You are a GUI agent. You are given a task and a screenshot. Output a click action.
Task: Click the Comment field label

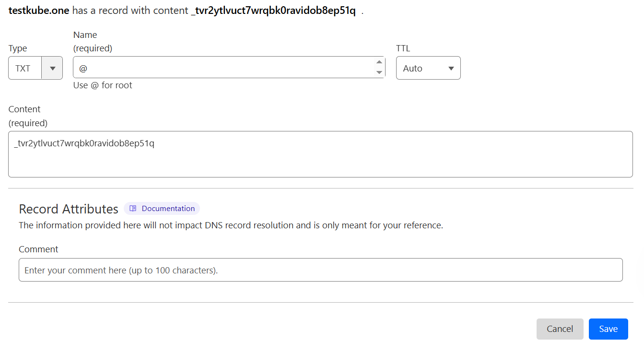38,249
